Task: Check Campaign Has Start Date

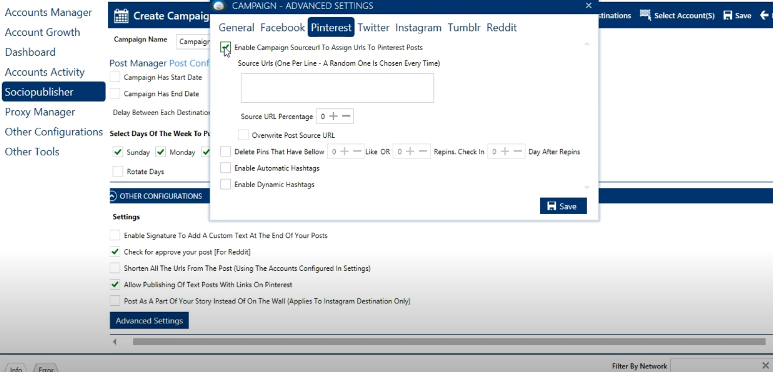Action: (x=115, y=77)
